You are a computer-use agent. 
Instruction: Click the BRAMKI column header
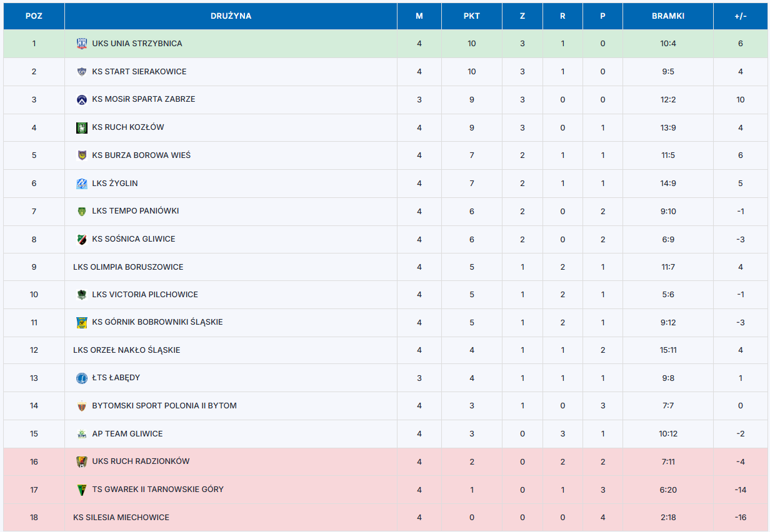(668, 16)
